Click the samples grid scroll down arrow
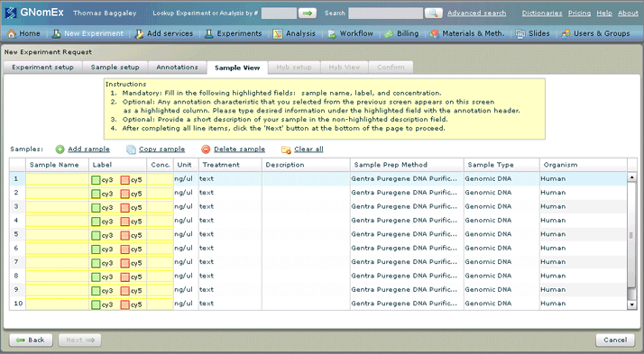This screenshot has height=354, width=644. tap(631, 304)
